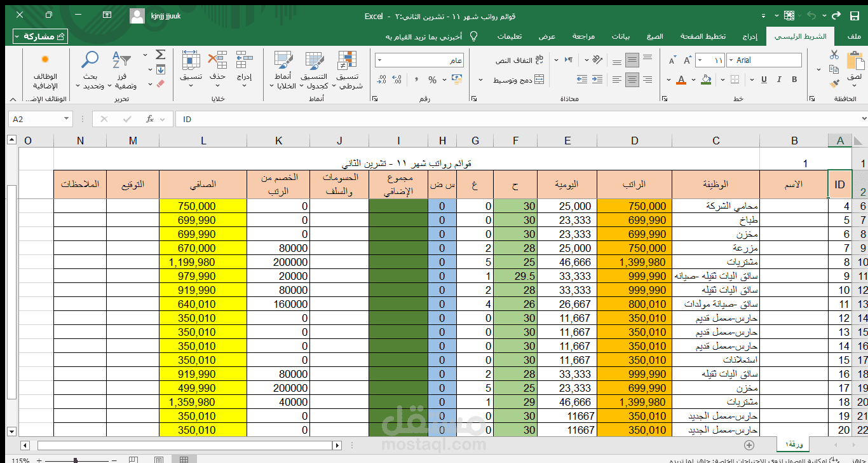Toggle Align Right text alignment

click(648, 79)
